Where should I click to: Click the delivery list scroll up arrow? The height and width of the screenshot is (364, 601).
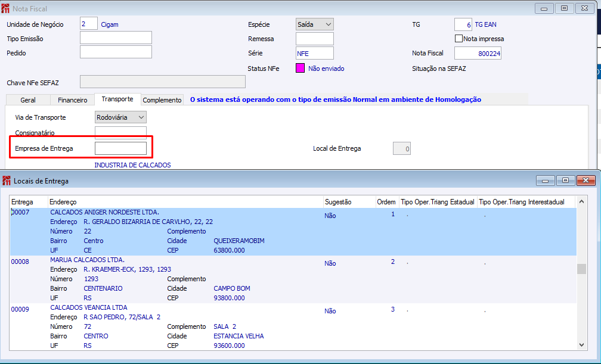tap(581, 201)
